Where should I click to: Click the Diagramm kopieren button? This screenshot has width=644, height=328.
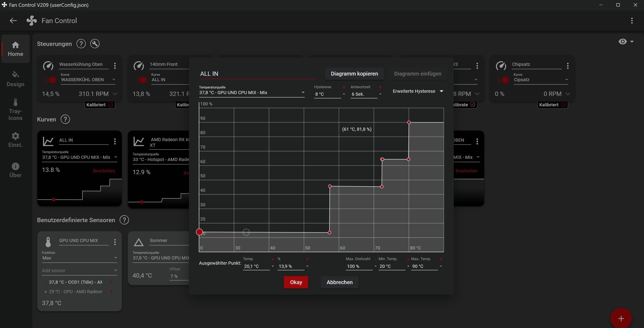click(x=354, y=74)
